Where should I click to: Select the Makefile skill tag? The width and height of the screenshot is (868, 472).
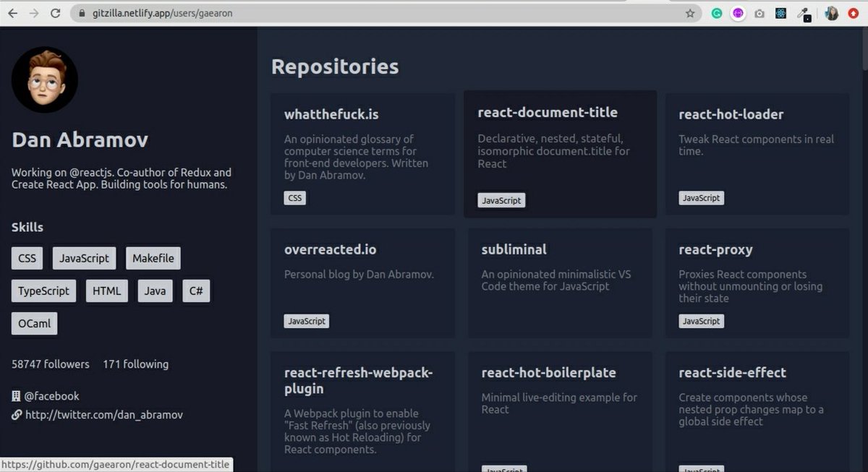pos(154,258)
